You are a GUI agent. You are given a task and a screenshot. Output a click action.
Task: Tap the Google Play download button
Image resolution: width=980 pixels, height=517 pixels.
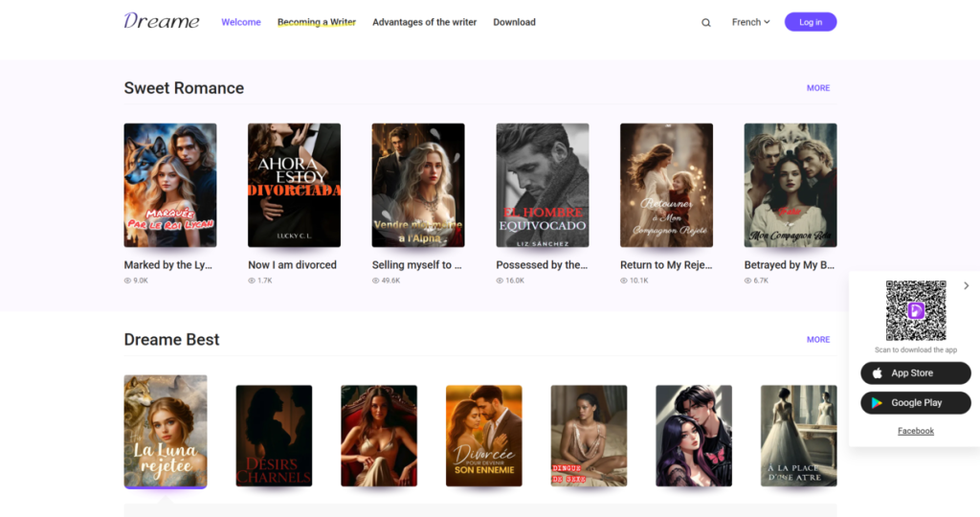tap(915, 403)
